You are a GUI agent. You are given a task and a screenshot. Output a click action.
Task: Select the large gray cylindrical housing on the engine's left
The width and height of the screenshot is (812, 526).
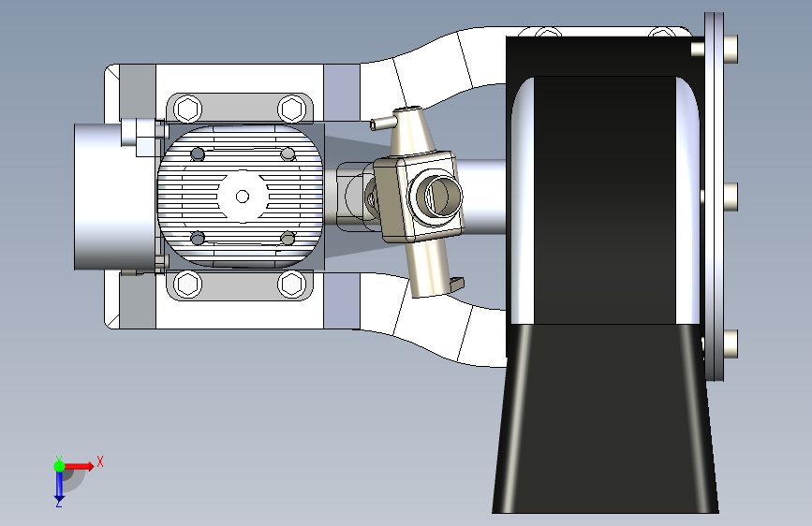tap(115, 197)
